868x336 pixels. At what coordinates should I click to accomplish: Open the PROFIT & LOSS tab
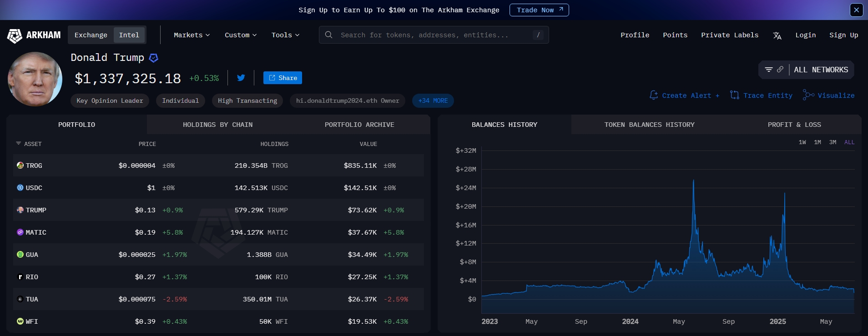[794, 125]
